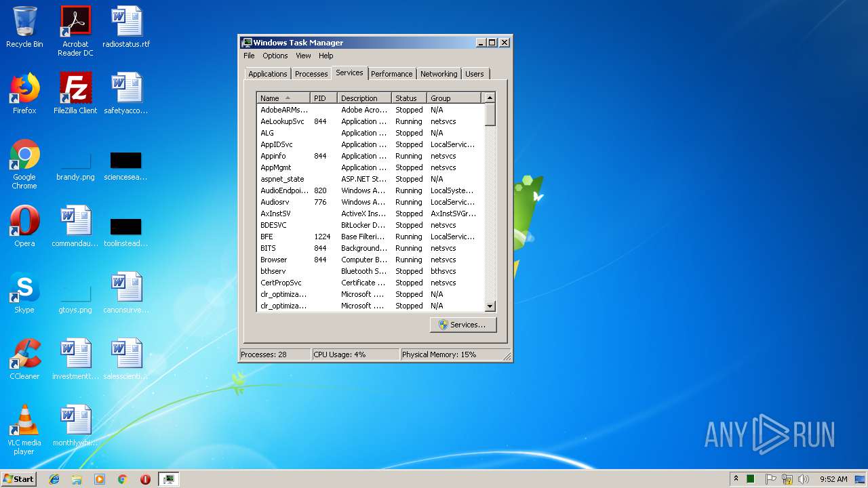Select the BITS service row
868x488 pixels.
pyautogui.click(x=371, y=248)
